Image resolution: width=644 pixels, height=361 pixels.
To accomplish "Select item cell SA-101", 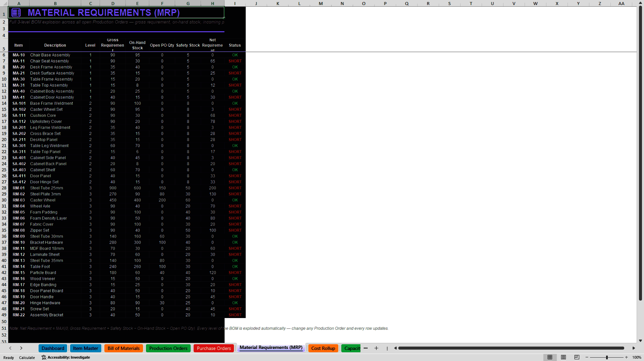I will 19,103.
